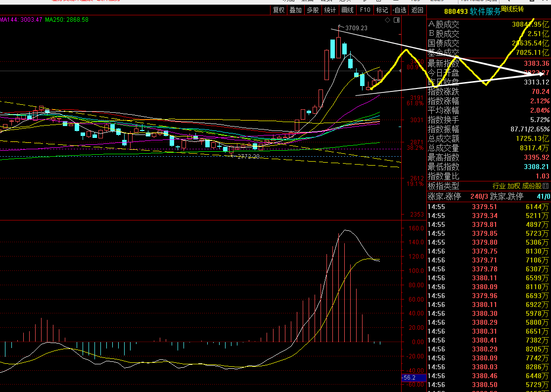Image resolution: width=551 pixels, height=392 pixels.
Task: Select the tick row 3380.41 7382万
Action: pyautogui.click(x=489, y=341)
